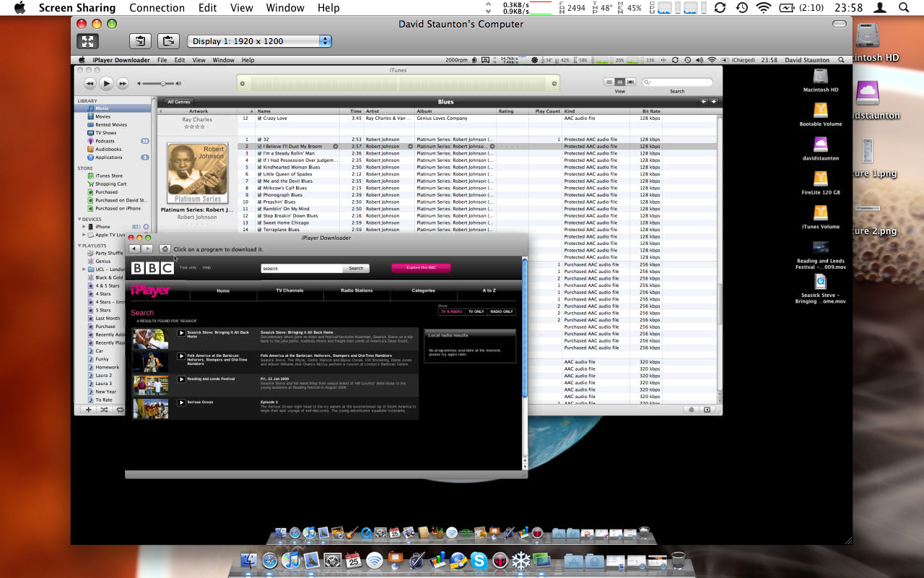Collapse the DEVICES section in iTunes sidebar
The height and width of the screenshot is (578, 924).
point(80,219)
